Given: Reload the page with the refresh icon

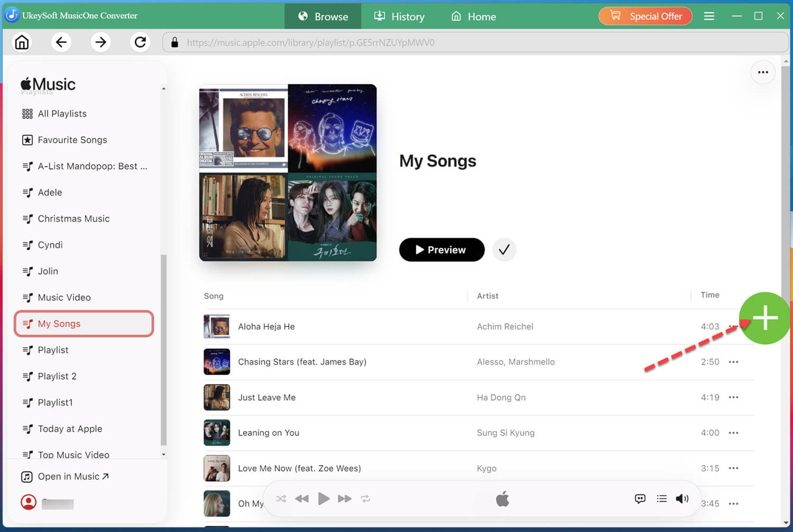Looking at the screenshot, I should (x=140, y=42).
